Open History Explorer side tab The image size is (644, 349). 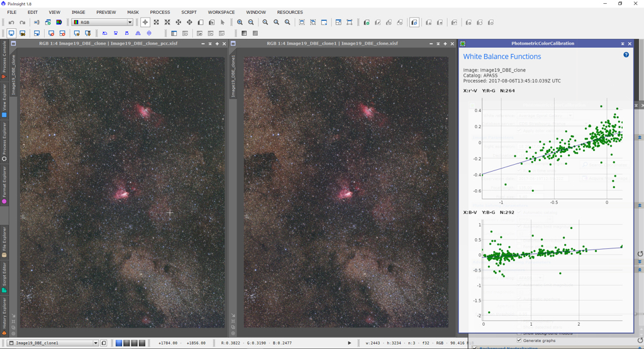4,316
